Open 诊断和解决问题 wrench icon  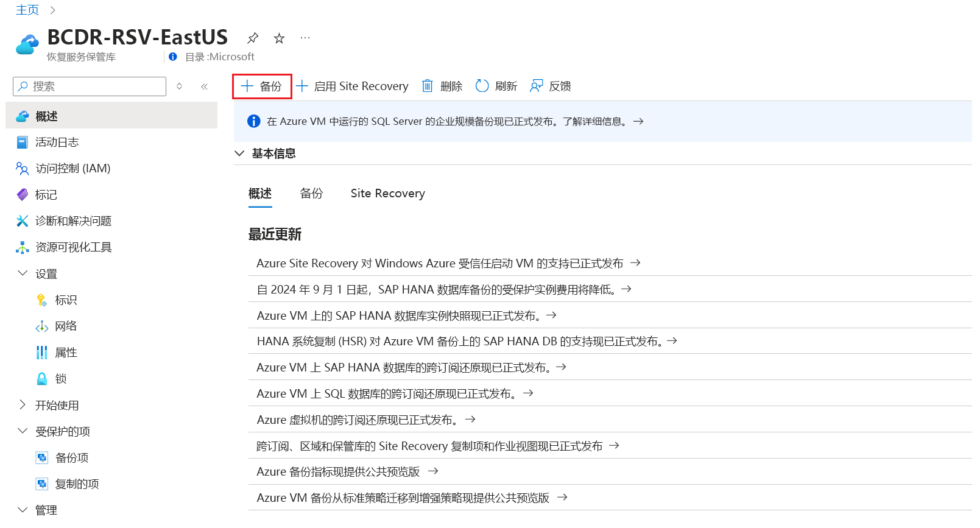coord(22,220)
